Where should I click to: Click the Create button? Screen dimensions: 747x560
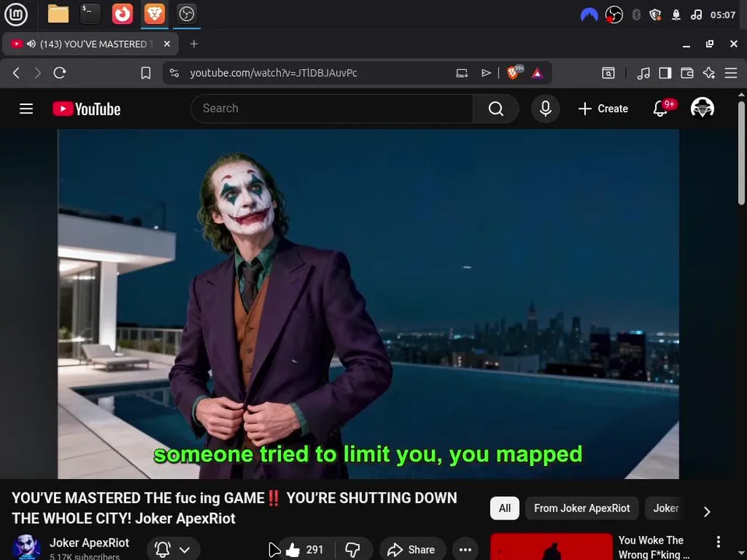603,109
